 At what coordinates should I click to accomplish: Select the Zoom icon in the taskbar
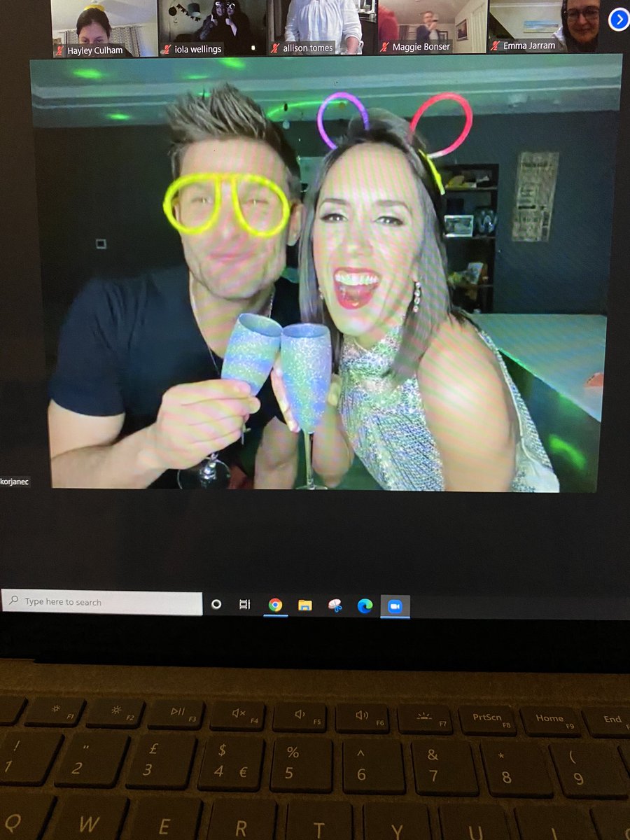(x=395, y=607)
